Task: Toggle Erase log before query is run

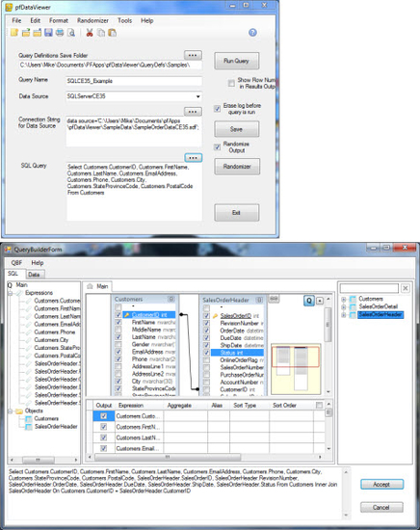Action: 218,109
